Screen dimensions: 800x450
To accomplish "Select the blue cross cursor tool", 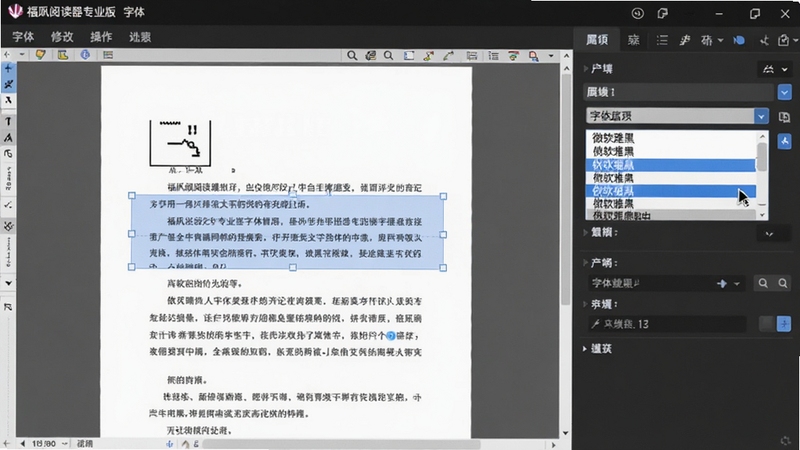I will coord(8,68).
